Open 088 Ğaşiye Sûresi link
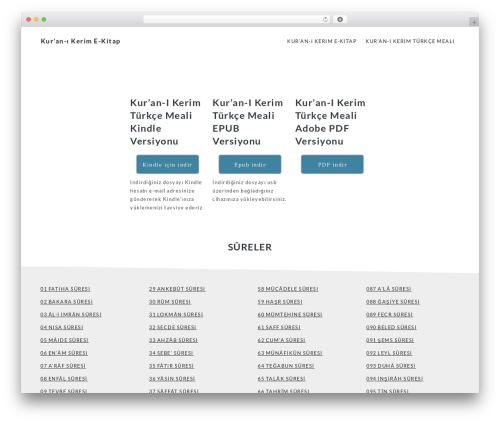The image size is (500, 423). [393, 302]
